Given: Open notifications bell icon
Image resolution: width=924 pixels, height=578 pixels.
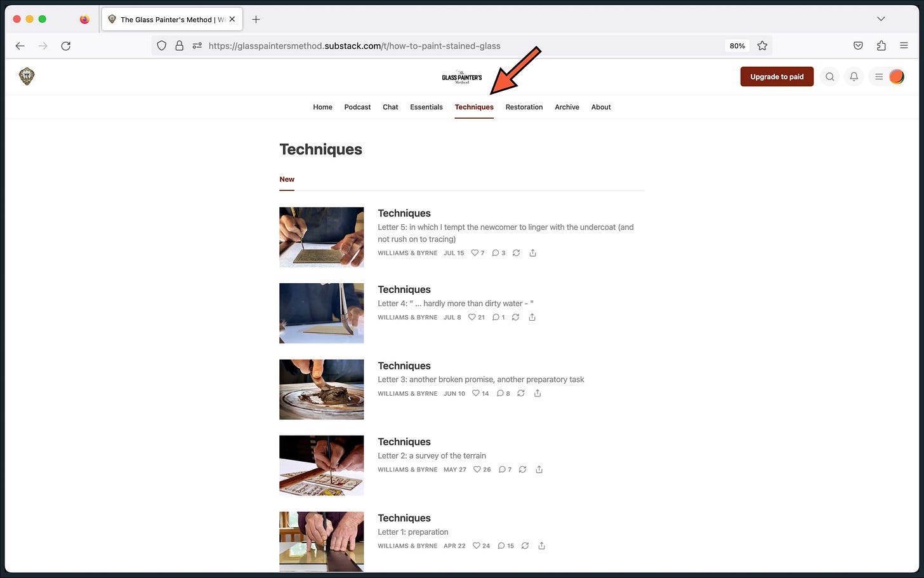Looking at the screenshot, I should pos(854,77).
